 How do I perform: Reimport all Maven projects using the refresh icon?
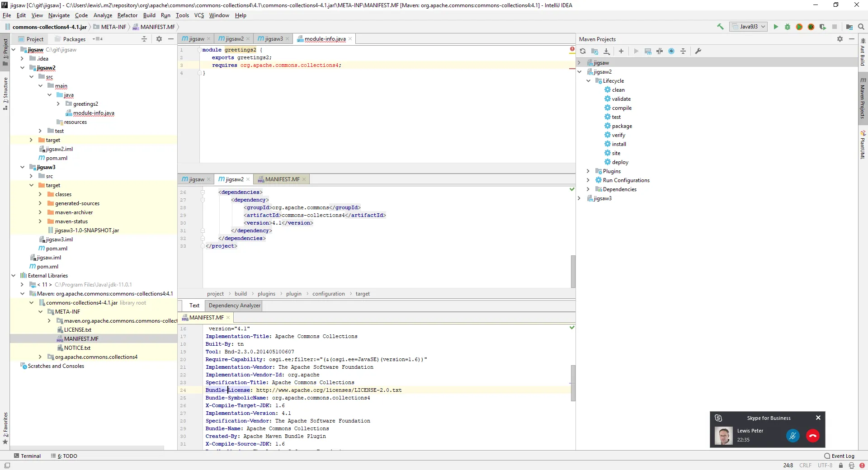(583, 51)
